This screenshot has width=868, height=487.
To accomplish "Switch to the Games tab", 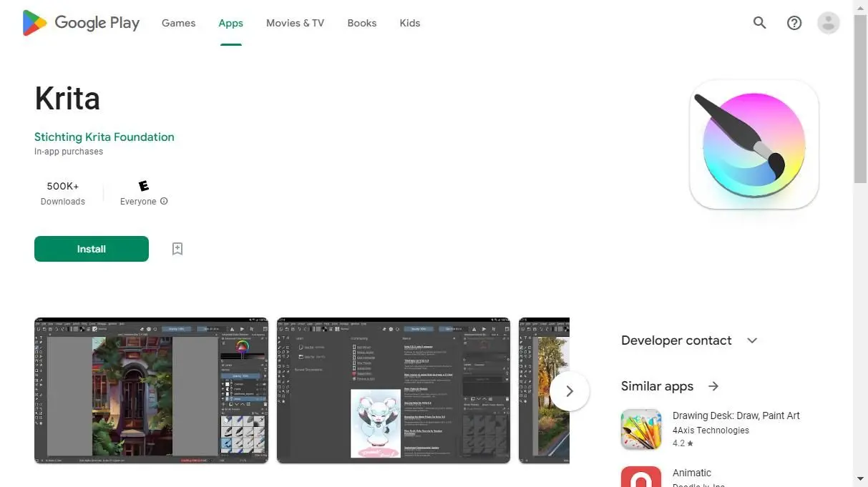I will [x=178, y=22].
